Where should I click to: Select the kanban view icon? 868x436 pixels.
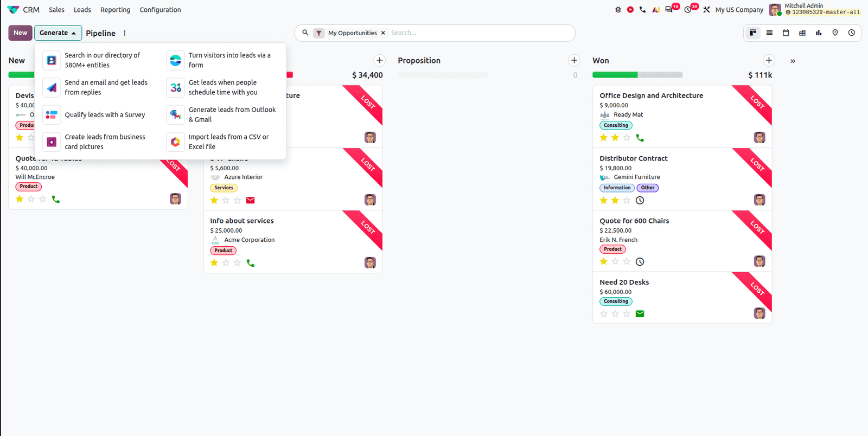point(753,33)
